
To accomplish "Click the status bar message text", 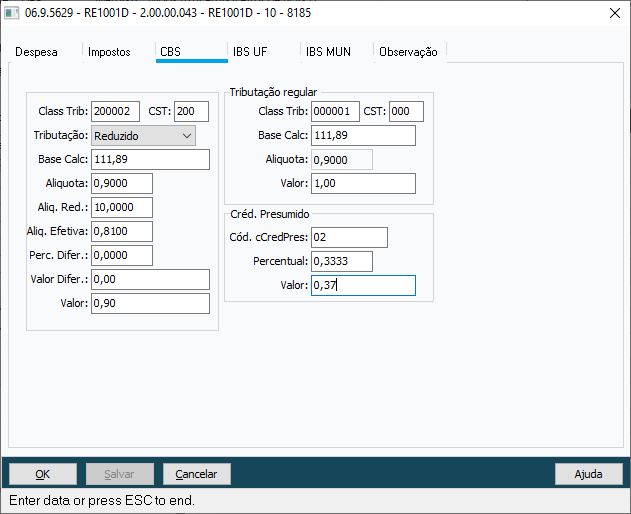I will click(102, 500).
